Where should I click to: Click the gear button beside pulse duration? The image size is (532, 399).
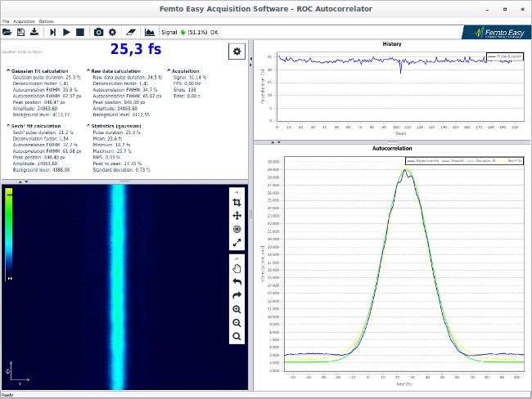[237, 52]
